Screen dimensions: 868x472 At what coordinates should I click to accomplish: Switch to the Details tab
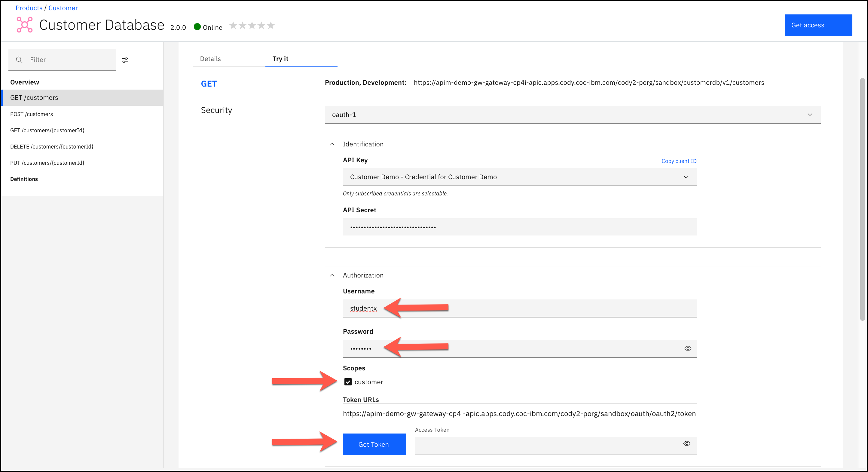pos(210,59)
